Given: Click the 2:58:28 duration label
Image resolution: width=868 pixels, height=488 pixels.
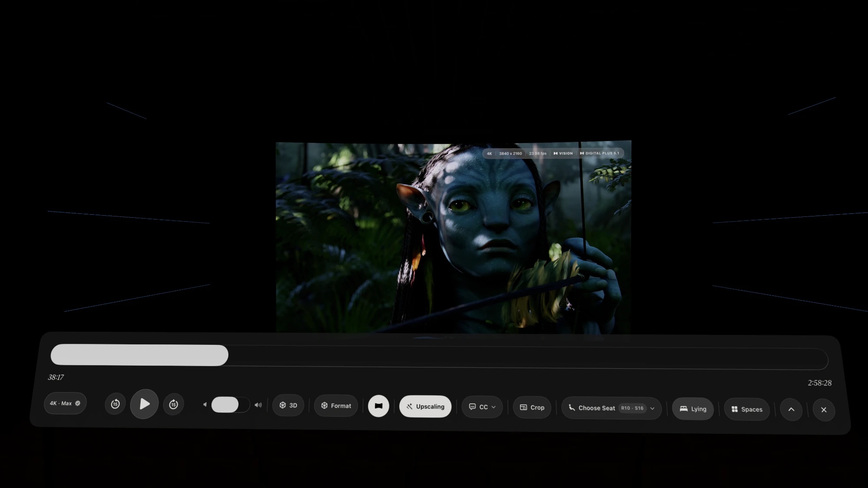Looking at the screenshot, I should 820,383.
